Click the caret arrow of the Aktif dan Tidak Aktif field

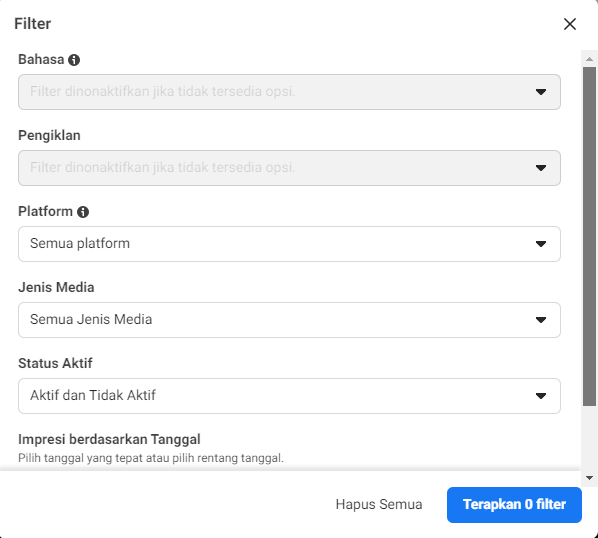(540, 396)
